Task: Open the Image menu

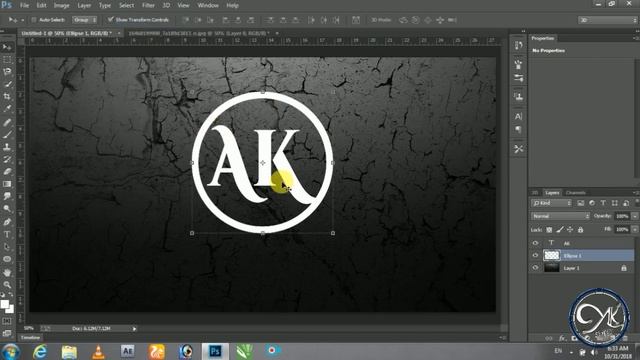Action: 61,6
